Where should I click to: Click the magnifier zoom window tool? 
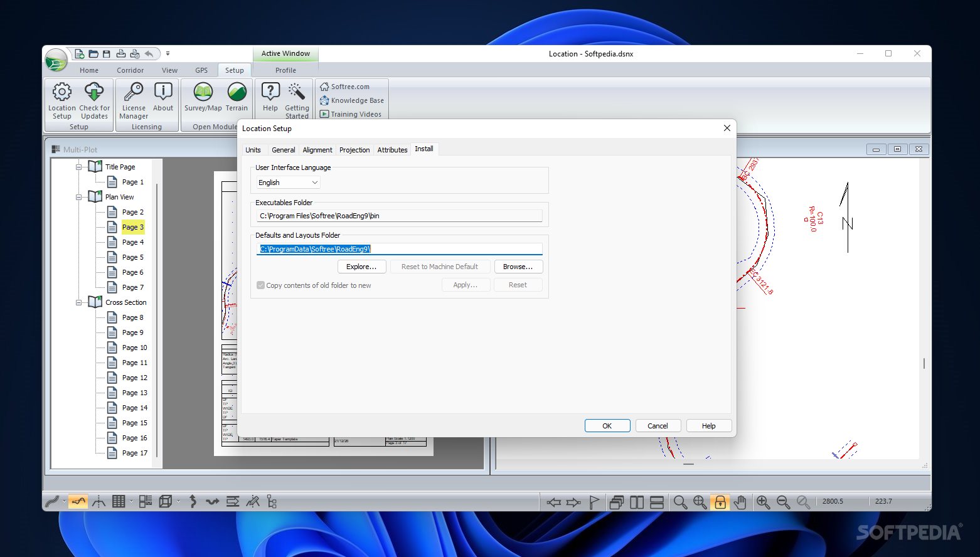(x=680, y=502)
